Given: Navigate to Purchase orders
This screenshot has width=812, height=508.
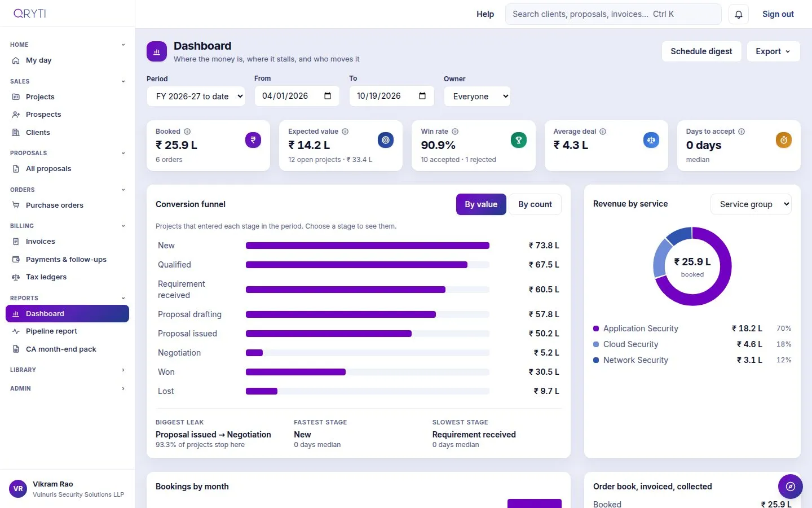Looking at the screenshot, I should coord(67,205).
